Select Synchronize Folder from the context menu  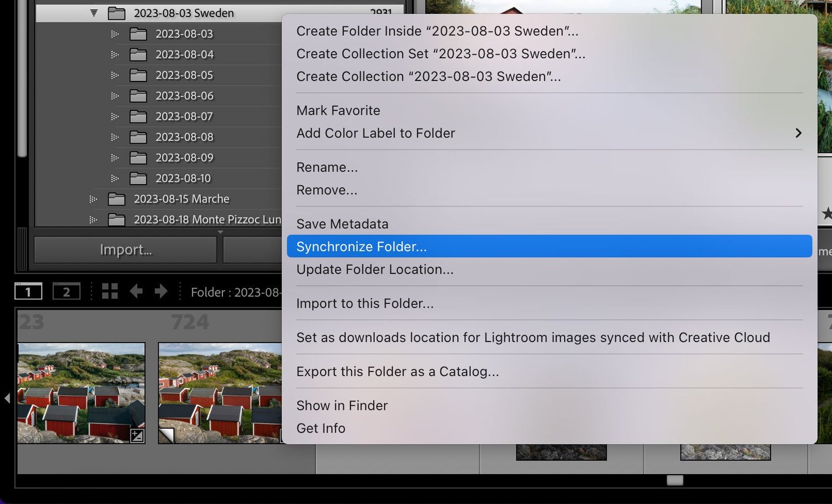click(x=362, y=246)
